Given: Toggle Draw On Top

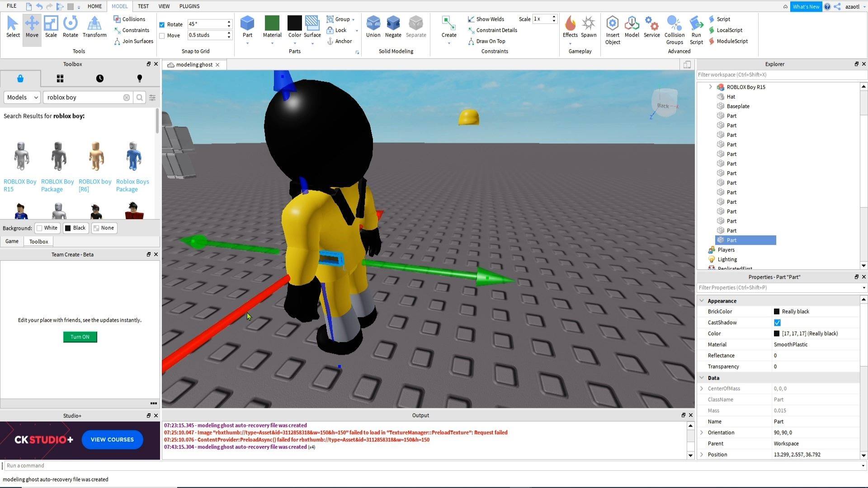Looking at the screenshot, I should pyautogui.click(x=486, y=41).
